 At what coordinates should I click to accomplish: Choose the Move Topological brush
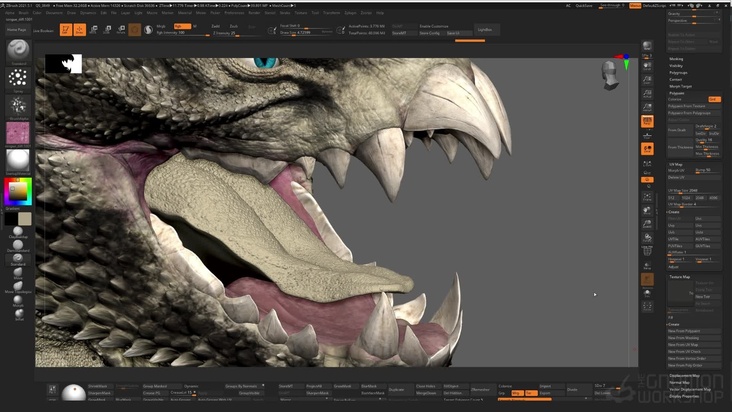click(18, 286)
